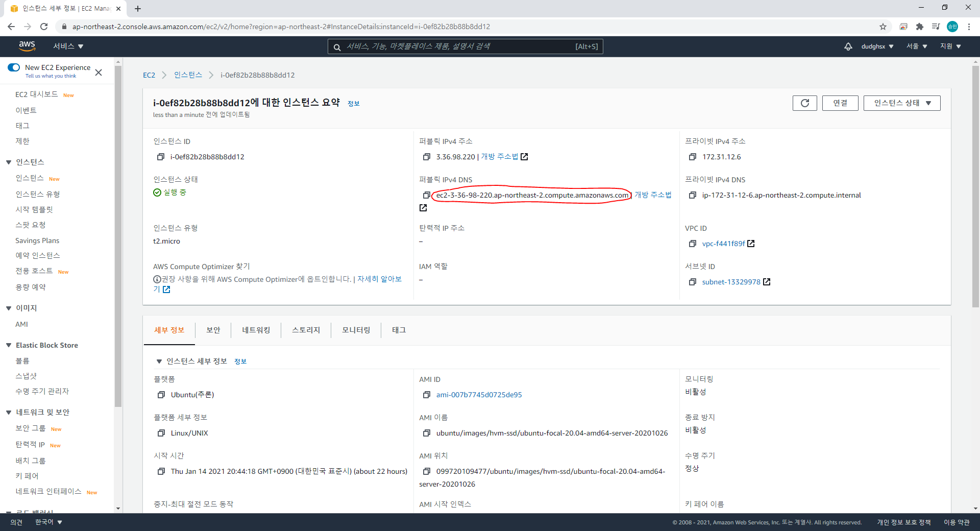Copy the private IPv4 DNS name
This screenshot has height=531, width=980.
tap(693, 195)
